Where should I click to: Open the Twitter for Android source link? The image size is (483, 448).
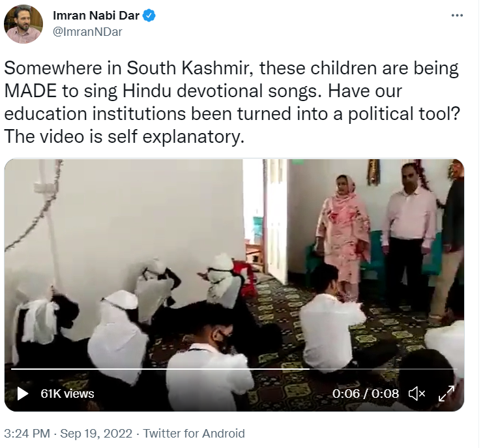(x=194, y=433)
